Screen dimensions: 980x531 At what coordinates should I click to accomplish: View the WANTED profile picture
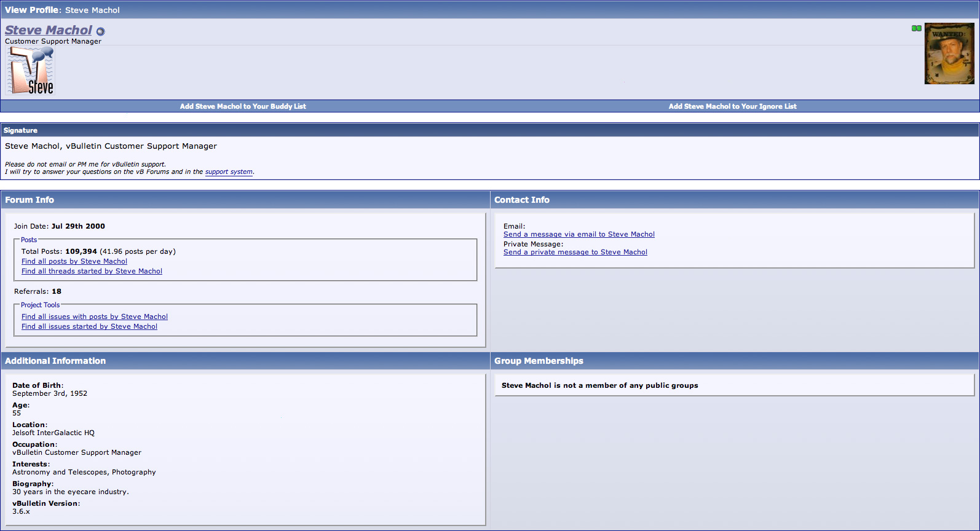[949, 53]
